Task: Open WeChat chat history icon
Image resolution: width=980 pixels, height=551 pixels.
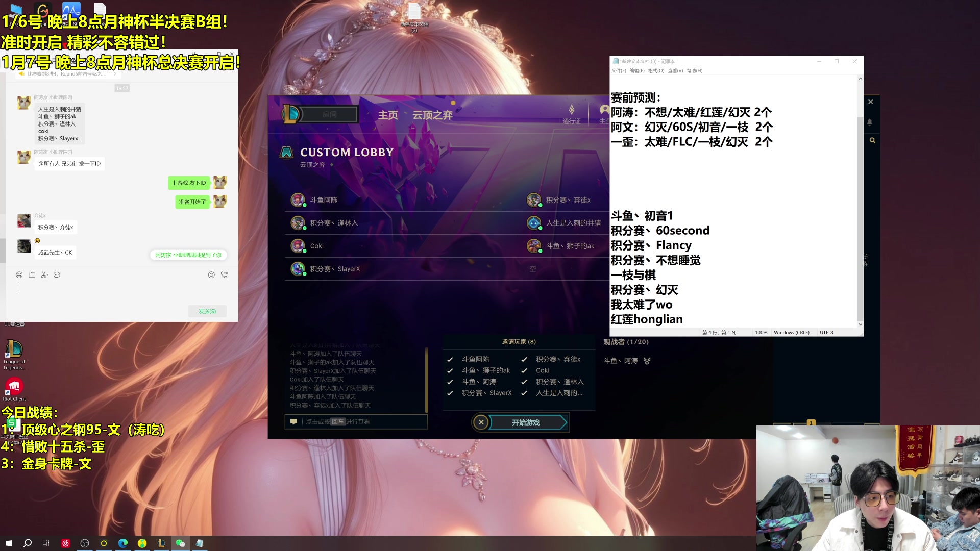Action: (57, 275)
